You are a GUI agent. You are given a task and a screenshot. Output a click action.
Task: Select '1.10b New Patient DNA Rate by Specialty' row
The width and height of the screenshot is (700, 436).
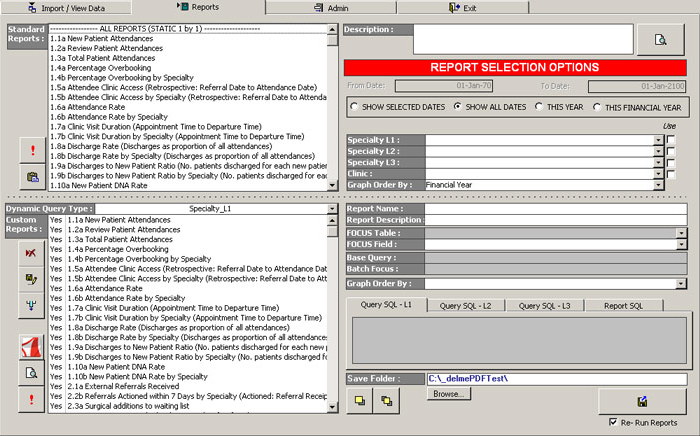pos(188,377)
